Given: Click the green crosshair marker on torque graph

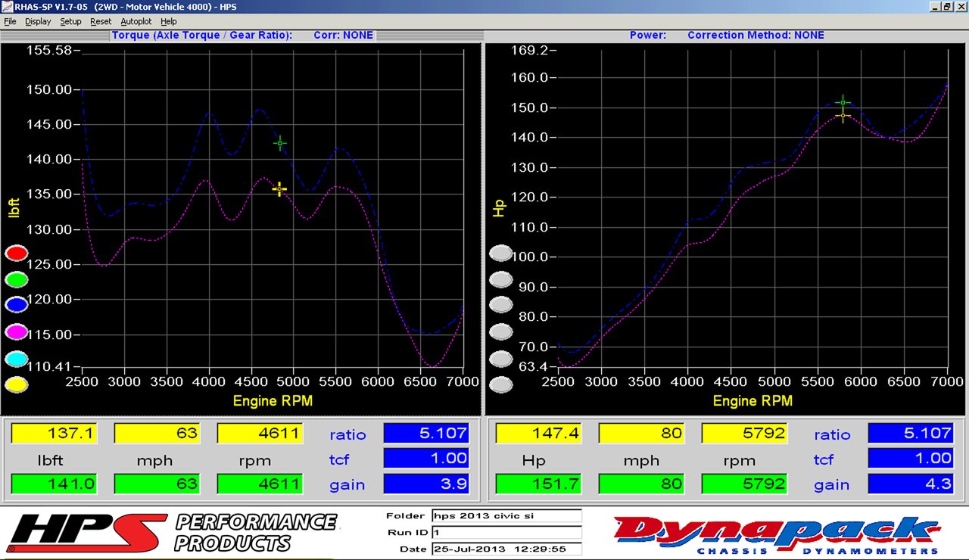Looking at the screenshot, I should click(280, 143).
